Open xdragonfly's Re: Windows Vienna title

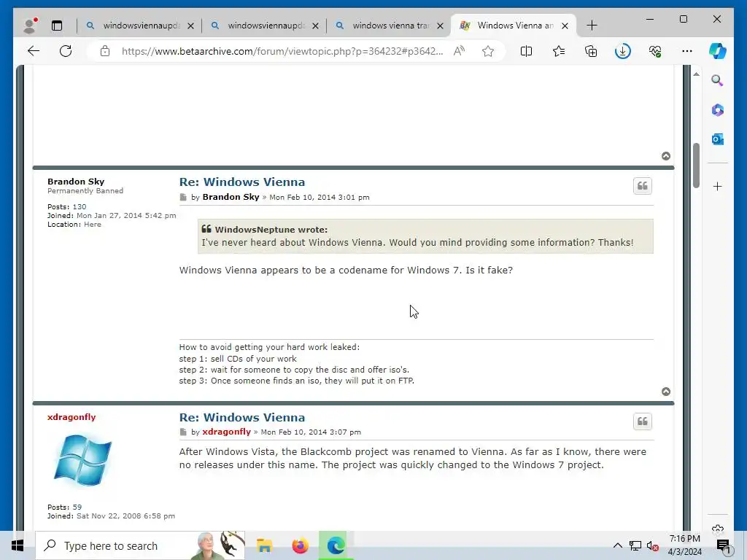(242, 417)
